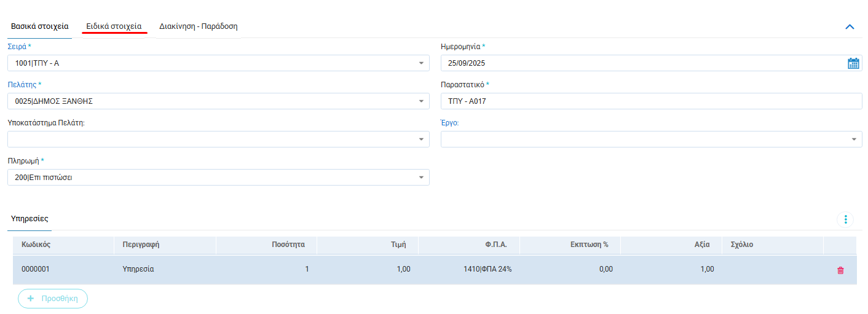This screenshot has height=314, width=868.
Task: Expand the Σειρά dropdown
Action: [x=421, y=63]
